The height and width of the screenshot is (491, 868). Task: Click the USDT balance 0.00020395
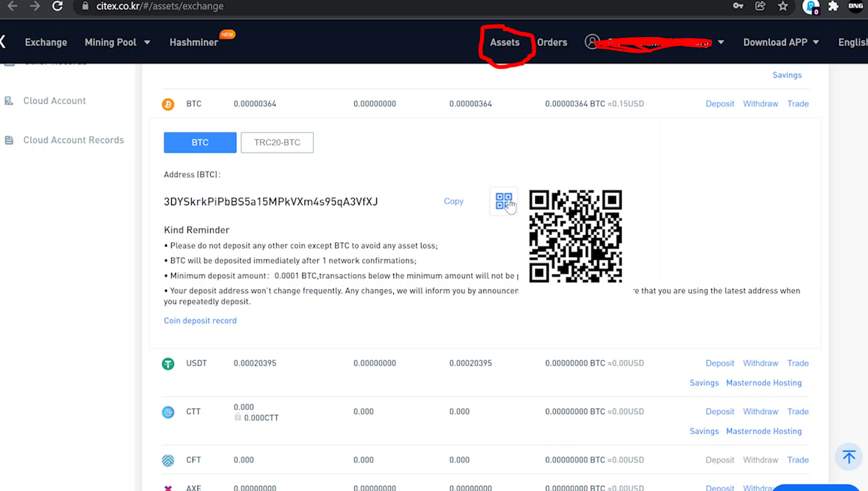pyautogui.click(x=255, y=363)
